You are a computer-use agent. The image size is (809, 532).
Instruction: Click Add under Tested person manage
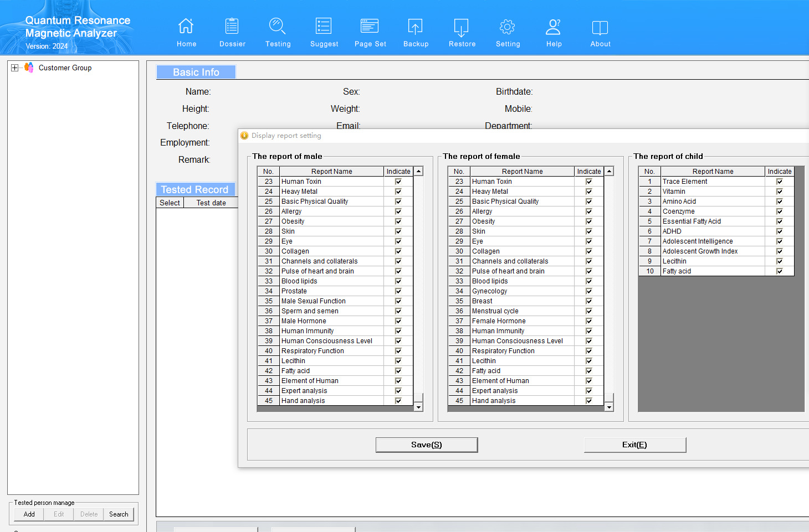[x=29, y=514]
